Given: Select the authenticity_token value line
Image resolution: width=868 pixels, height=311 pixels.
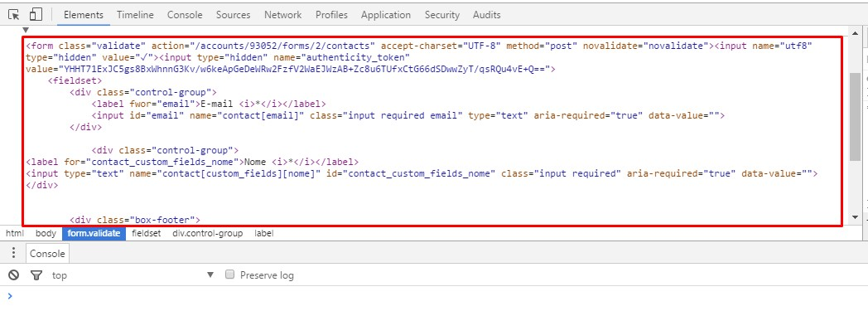Looking at the screenshot, I should point(291,70).
